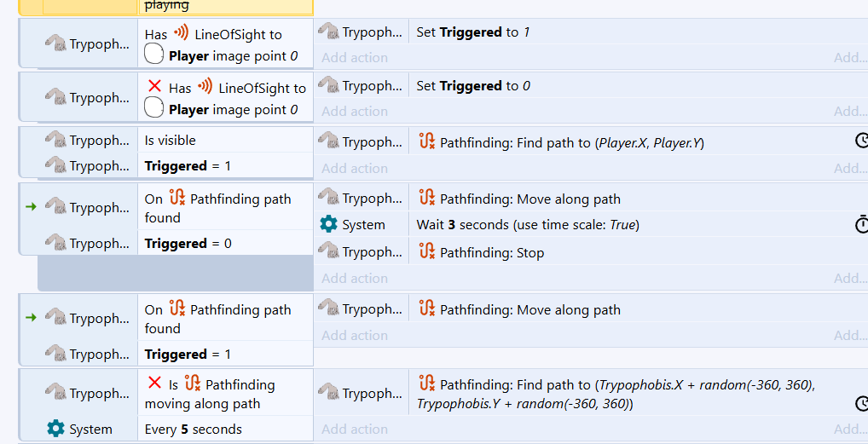
Task: Select the Wait 3 seconds action
Action: [527, 225]
